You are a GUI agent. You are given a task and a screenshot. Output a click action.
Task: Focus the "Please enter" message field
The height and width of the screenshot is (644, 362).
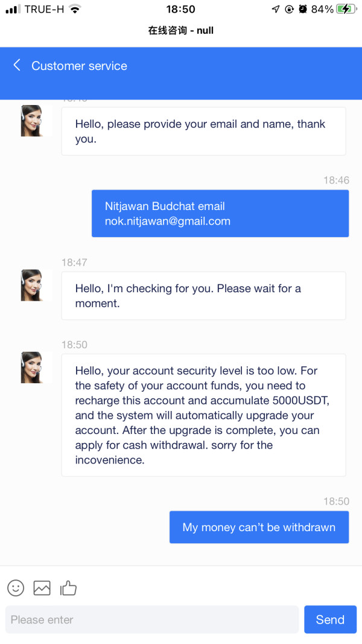point(152,619)
